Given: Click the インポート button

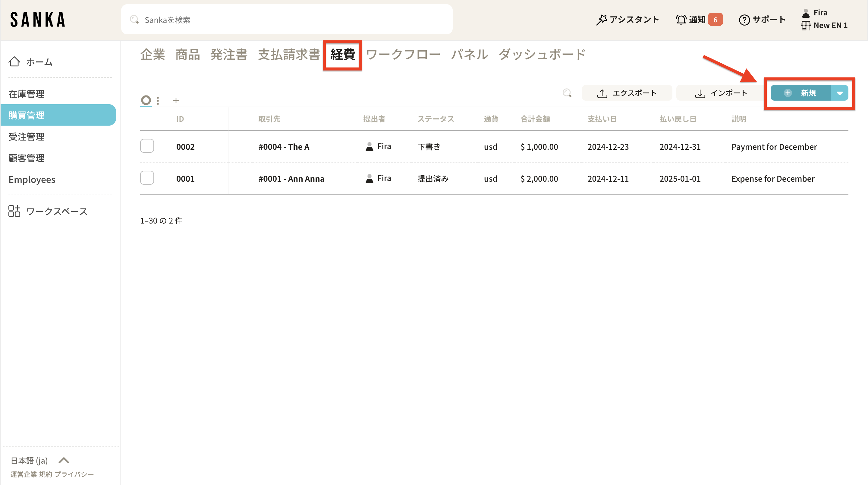Looking at the screenshot, I should (721, 93).
